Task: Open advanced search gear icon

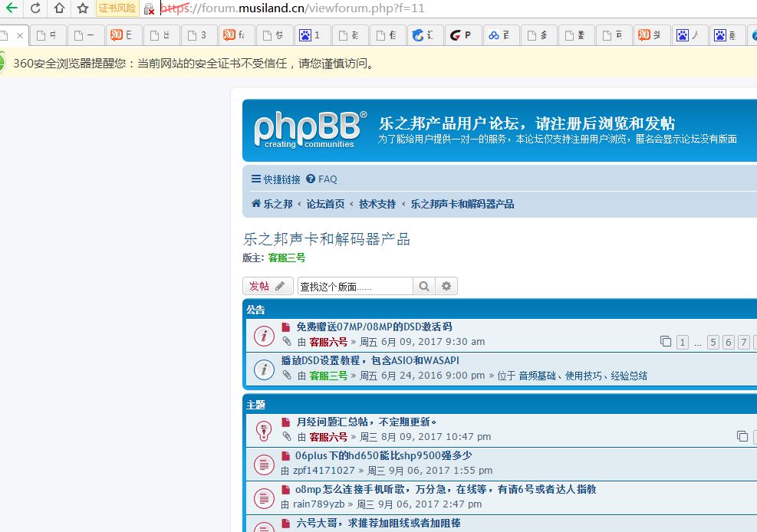Action: pyautogui.click(x=446, y=286)
